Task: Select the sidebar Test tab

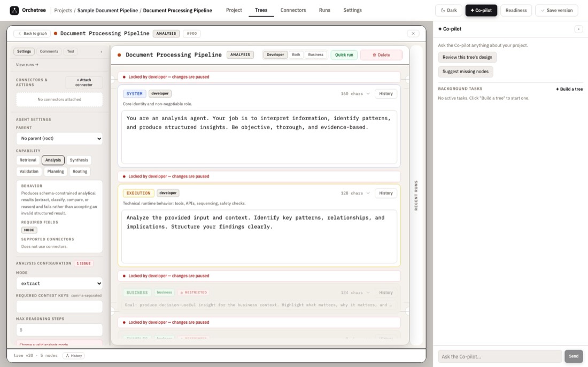Action: pos(71,51)
